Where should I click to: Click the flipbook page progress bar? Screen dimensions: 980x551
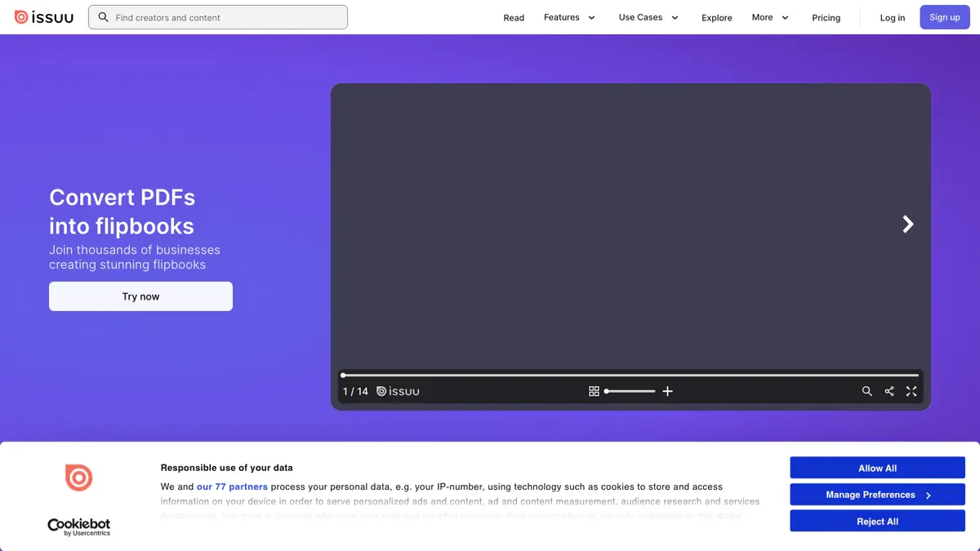coord(630,375)
